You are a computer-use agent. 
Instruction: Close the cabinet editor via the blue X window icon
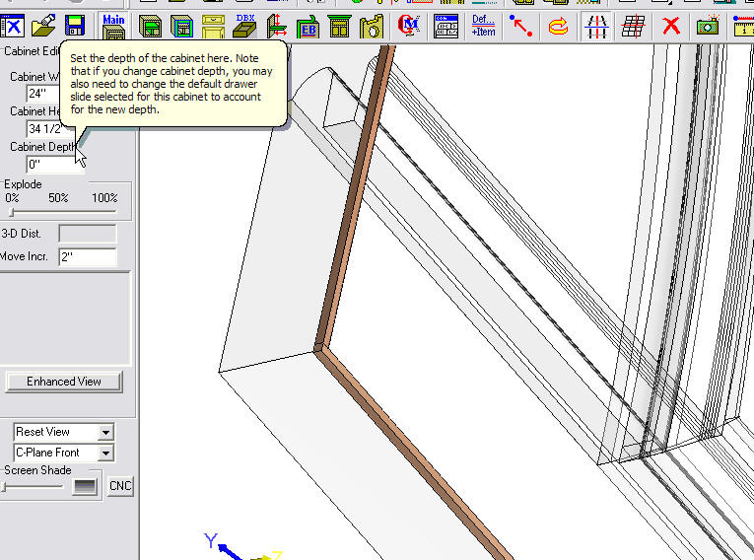(12, 26)
